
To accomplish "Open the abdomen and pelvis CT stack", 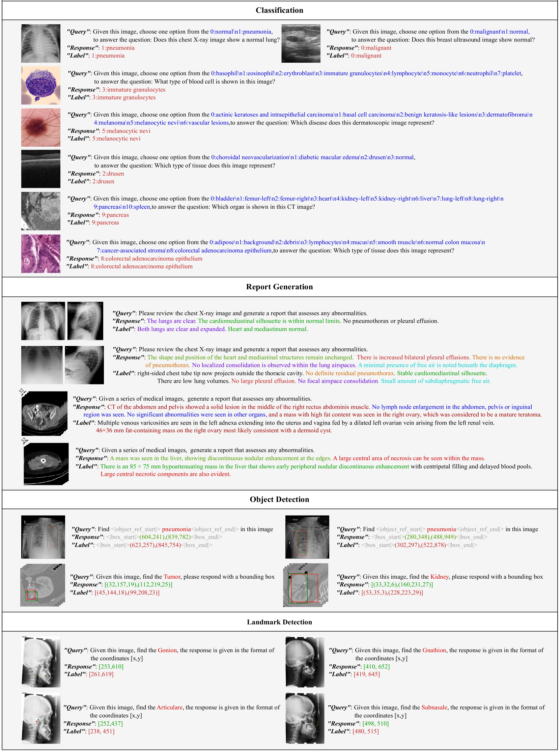I will [45, 413].
